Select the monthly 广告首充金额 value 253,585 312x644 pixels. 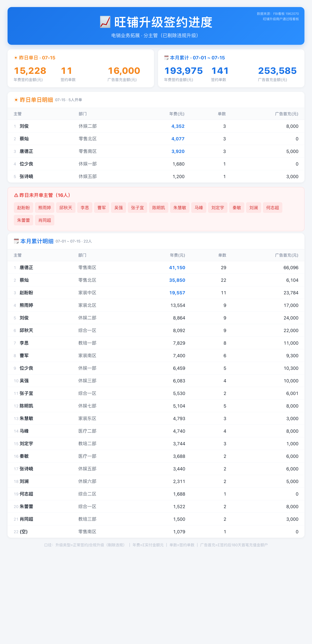tap(277, 71)
